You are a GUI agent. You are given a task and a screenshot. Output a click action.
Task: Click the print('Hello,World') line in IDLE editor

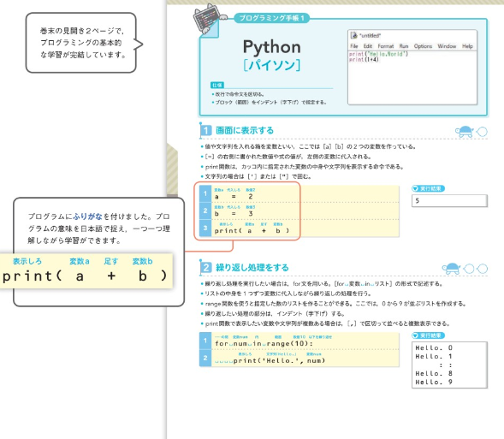[x=378, y=54]
